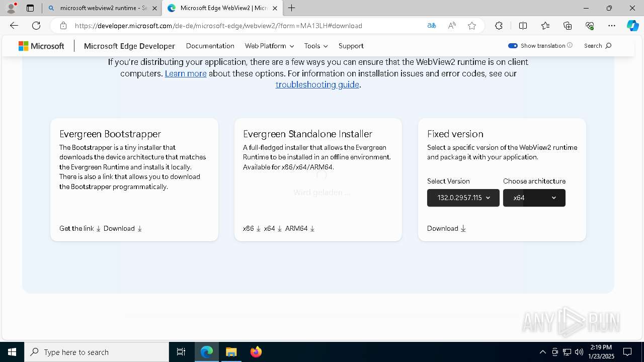
Task: Download the ARM64 Standalone Installer
Action: tap(300, 228)
